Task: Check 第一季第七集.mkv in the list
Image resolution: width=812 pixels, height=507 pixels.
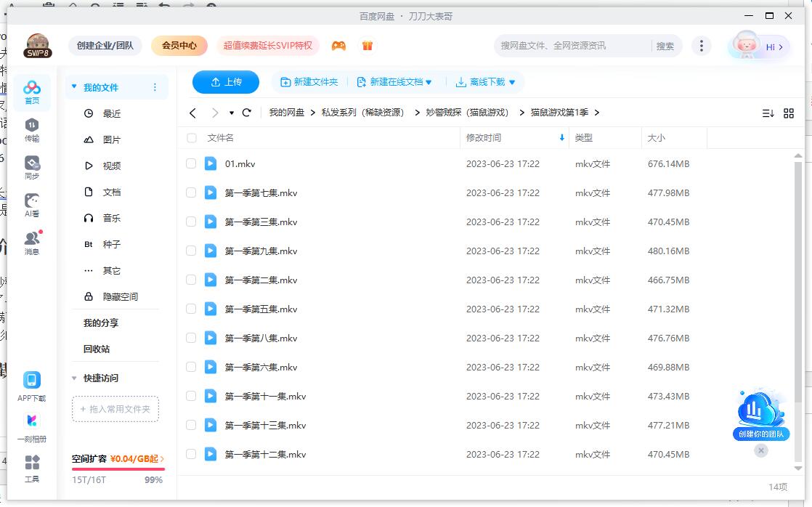Action: click(190, 192)
